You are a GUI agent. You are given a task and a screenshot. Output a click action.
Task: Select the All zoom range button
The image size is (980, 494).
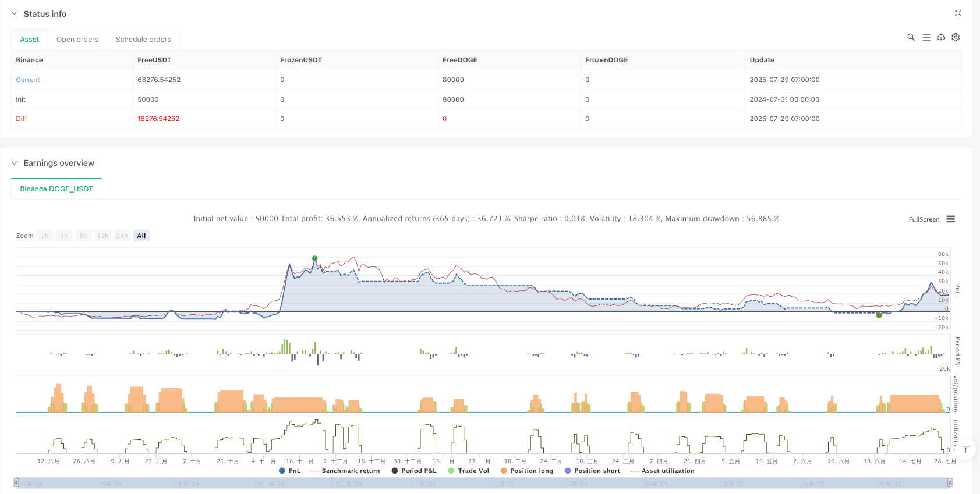141,236
